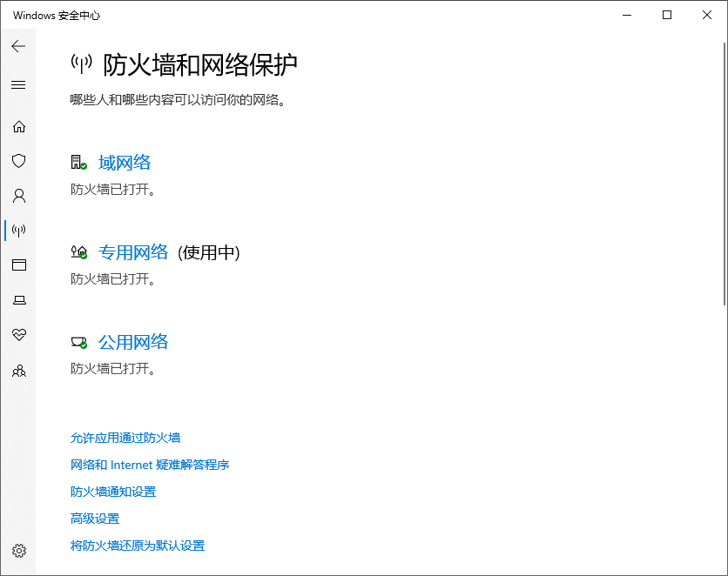The height and width of the screenshot is (576, 728).
Task: Open 专用网络 settings
Action: 133,252
